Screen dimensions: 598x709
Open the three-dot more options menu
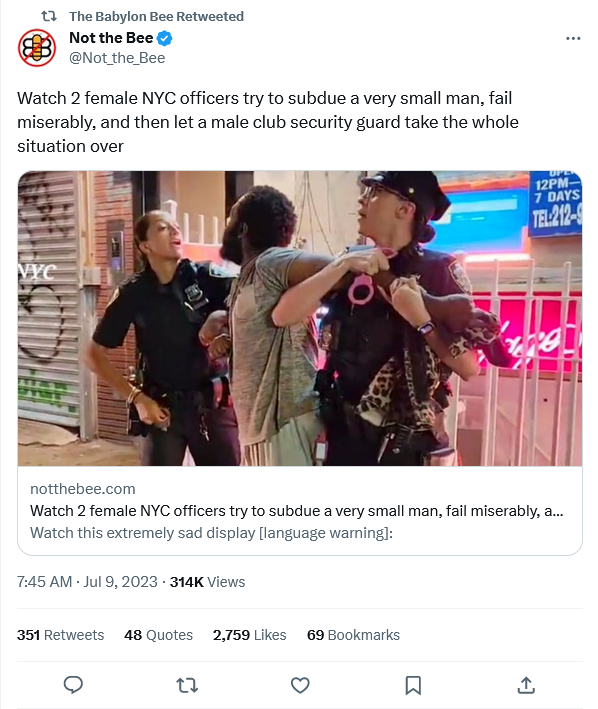573,38
